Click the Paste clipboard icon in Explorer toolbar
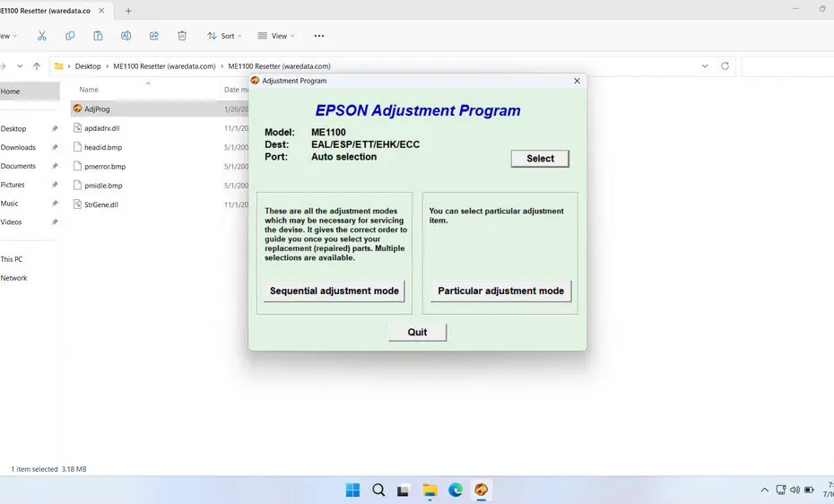Image resolution: width=834 pixels, height=504 pixels. tap(98, 36)
